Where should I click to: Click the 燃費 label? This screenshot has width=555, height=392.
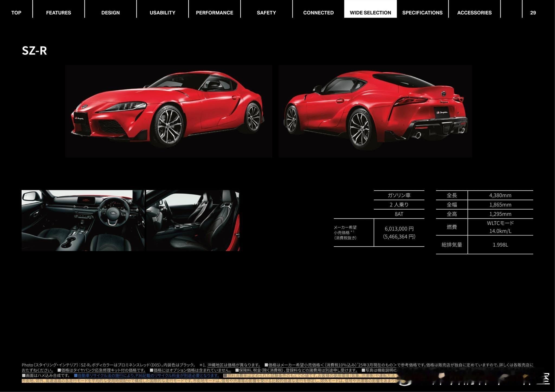click(452, 227)
